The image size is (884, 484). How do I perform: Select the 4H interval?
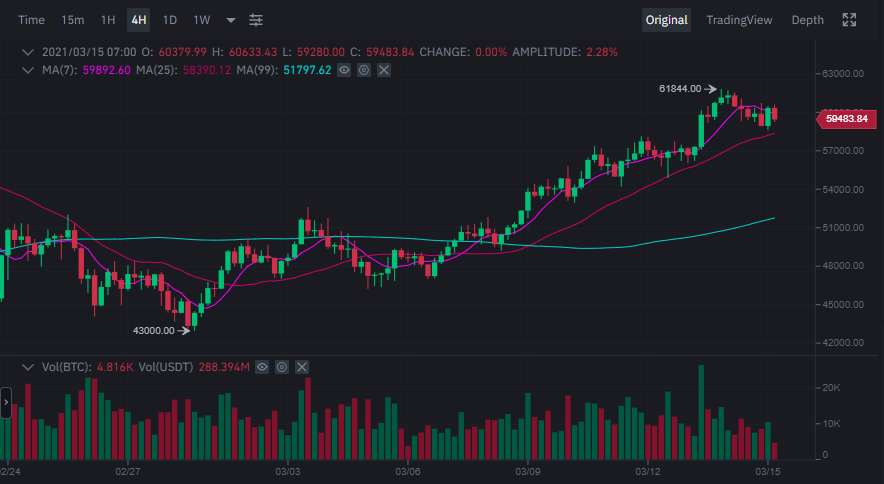click(138, 20)
